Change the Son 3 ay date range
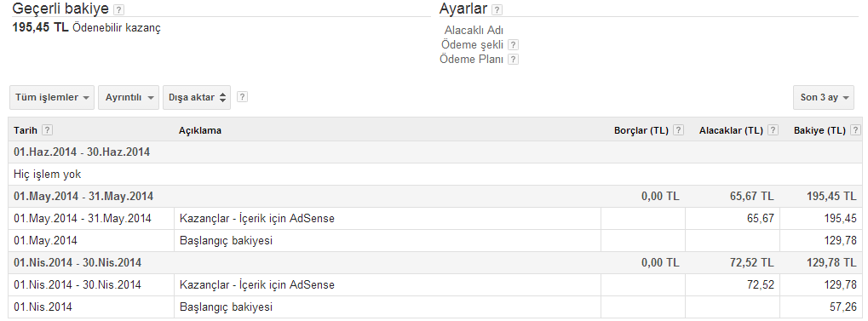 [x=824, y=97]
